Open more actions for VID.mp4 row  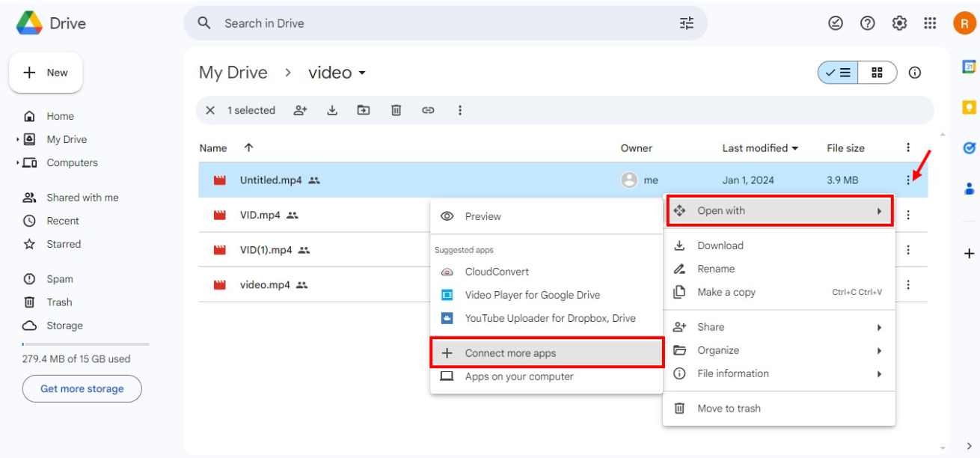coord(908,215)
